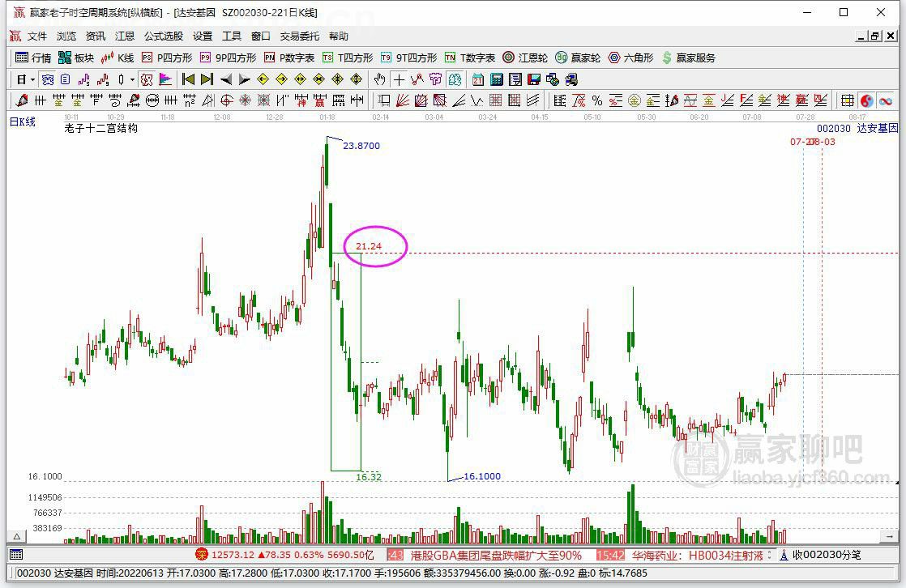The height and width of the screenshot is (588, 906).
Task: Click the 21.24 red price label
Action: tap(369, 246)
